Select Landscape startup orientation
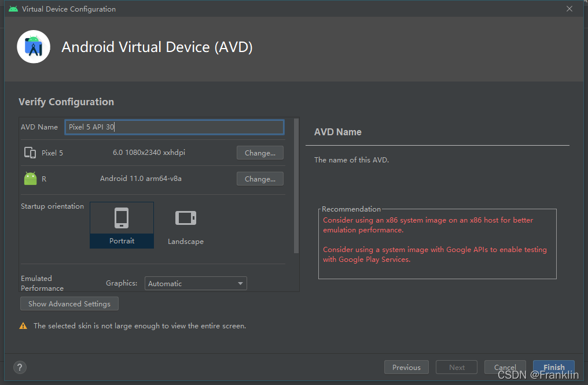 tap(186, 225)
